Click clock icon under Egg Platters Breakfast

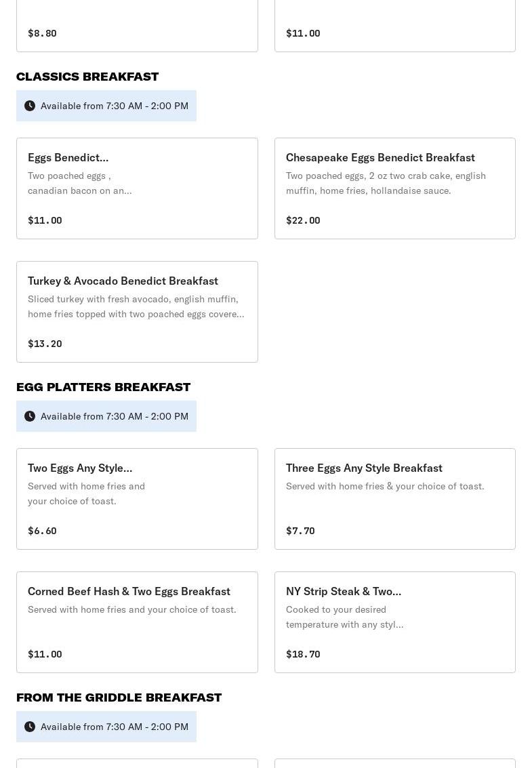(30, 416)
